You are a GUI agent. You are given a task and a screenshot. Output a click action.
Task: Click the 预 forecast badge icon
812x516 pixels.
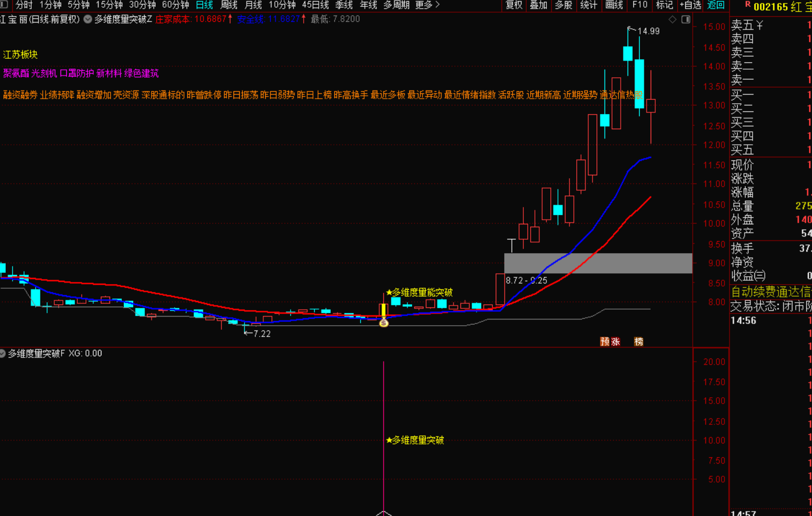[605, 341]
